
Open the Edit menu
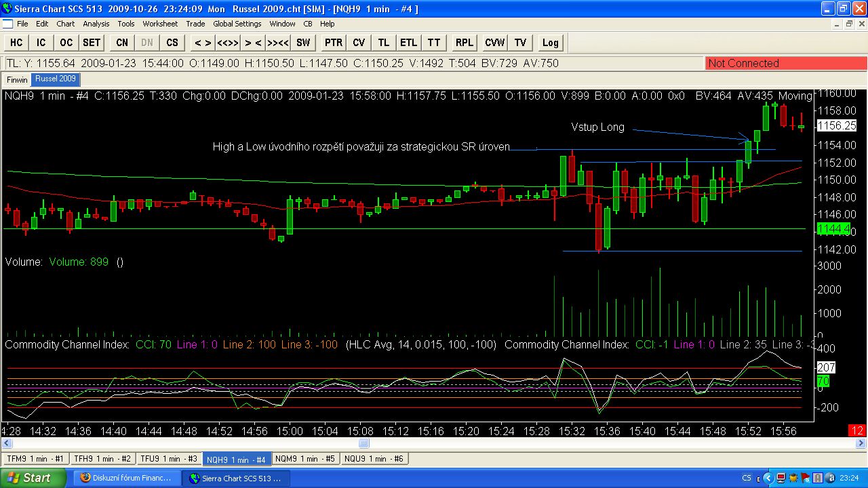42,24
